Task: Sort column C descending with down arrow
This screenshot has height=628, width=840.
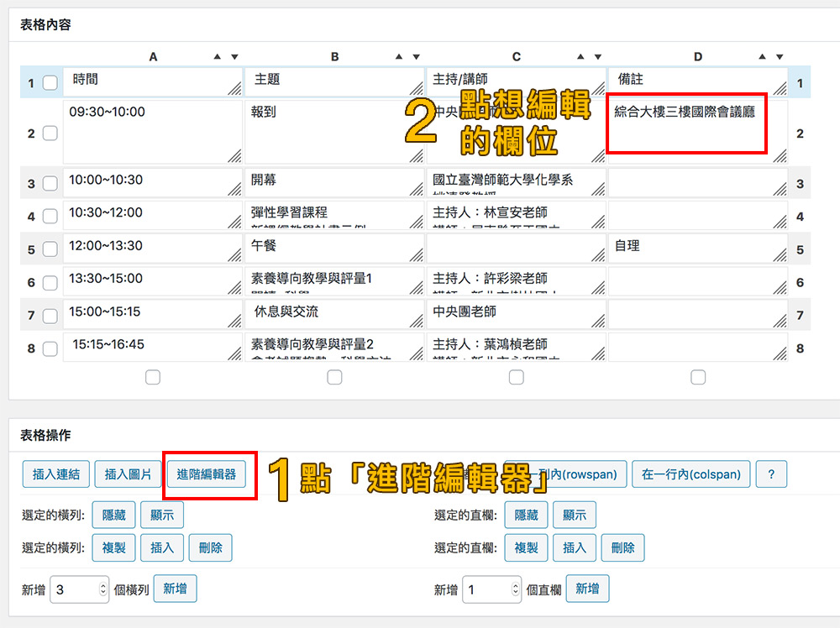Action: click(598, 57)
